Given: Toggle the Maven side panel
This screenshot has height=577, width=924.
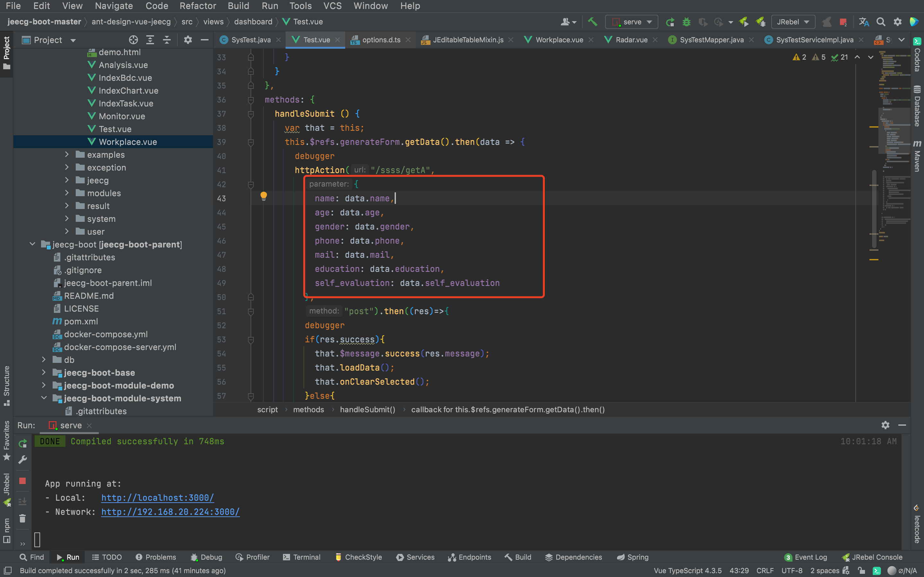Looking at the screenshot, I should (x=917, y=156).
